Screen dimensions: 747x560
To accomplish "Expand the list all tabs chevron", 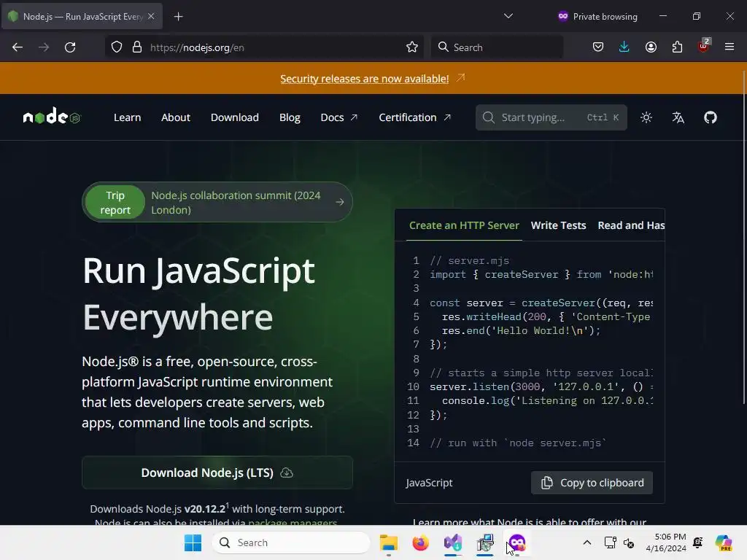I will click(x=508, y=16).
